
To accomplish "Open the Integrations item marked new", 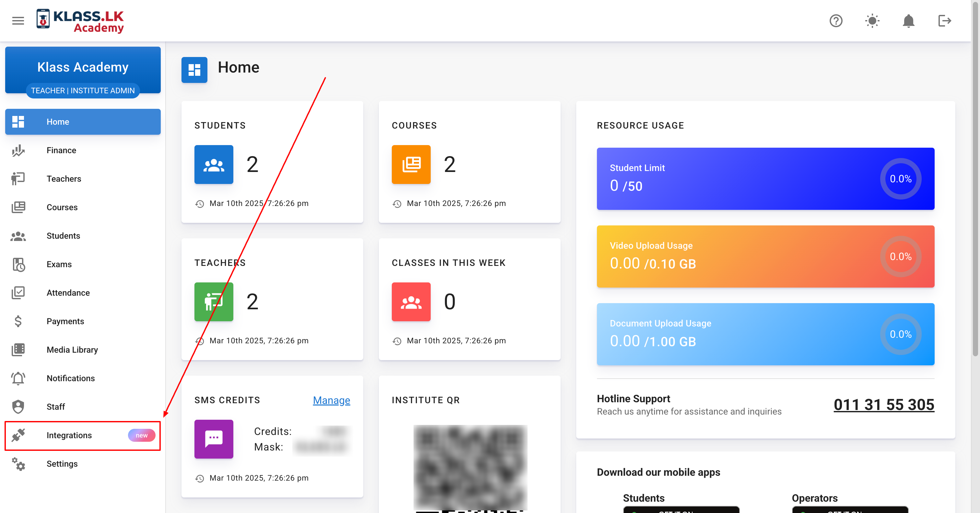I will pos(69,435).
